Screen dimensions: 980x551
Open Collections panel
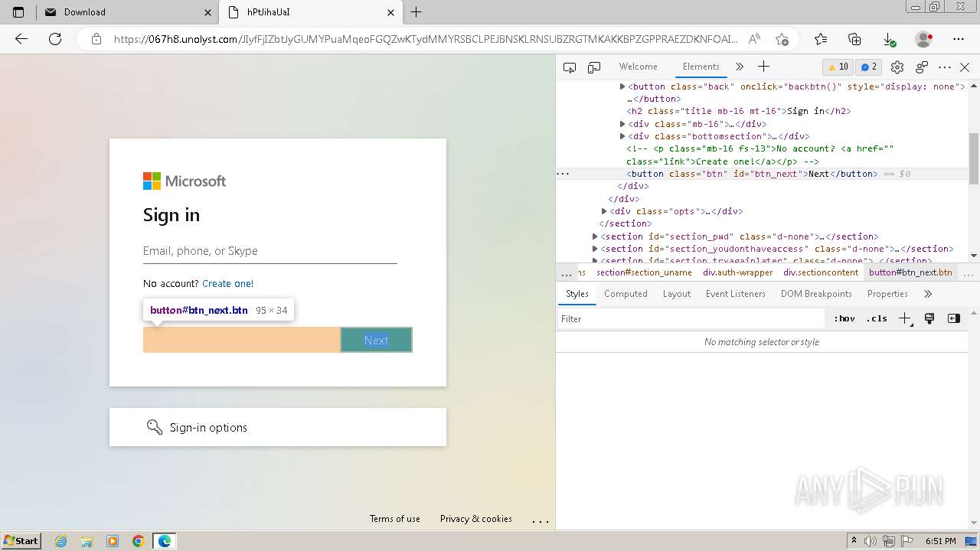[x=855, y=39]
